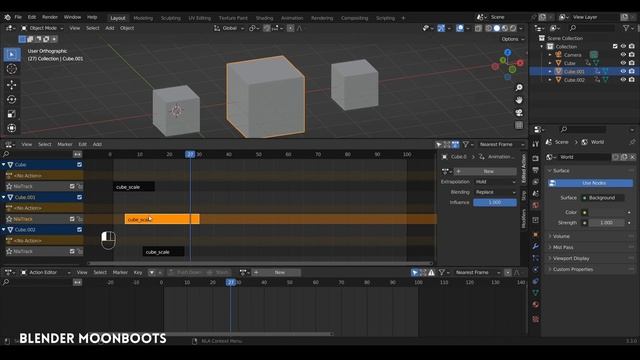Click the Use Nodes button

(x=591, y=183)
